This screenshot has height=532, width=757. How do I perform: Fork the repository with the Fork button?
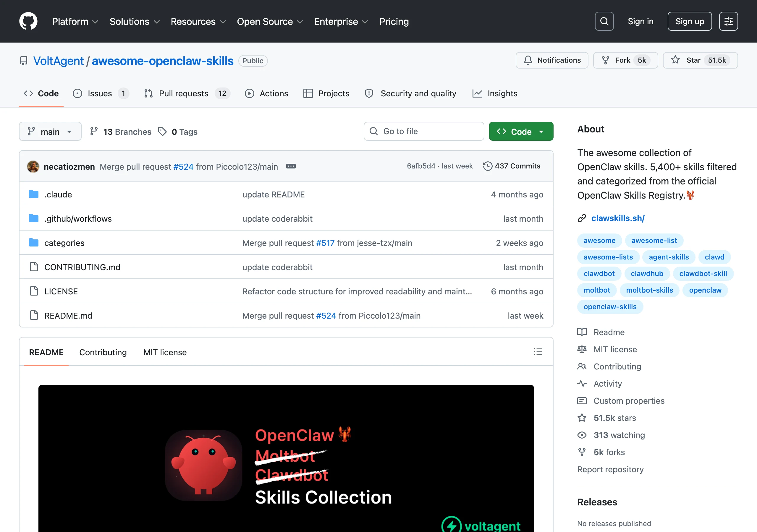click(x=625, y=60)
